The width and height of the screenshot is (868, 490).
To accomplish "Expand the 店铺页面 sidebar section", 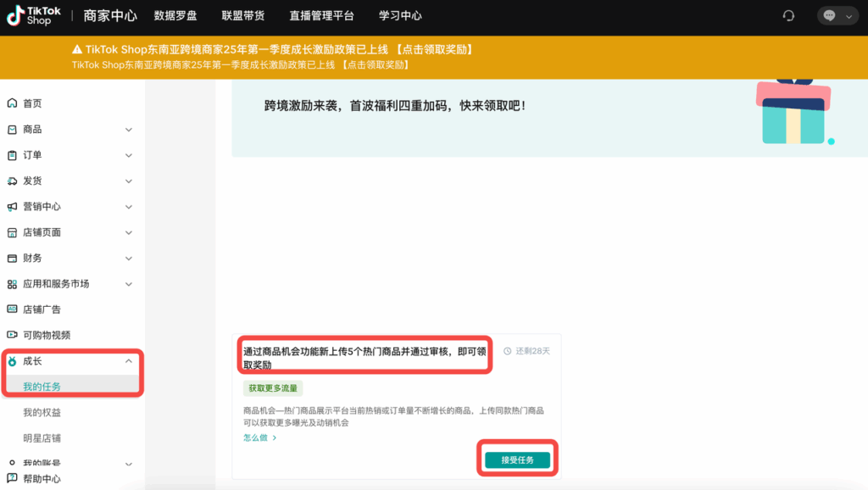I will pos(130,231).
